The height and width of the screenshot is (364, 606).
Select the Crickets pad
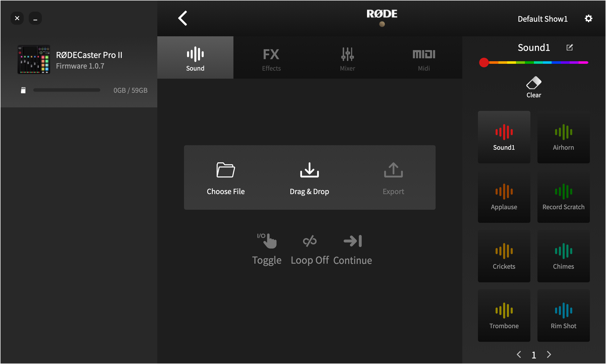pos(504,256)
